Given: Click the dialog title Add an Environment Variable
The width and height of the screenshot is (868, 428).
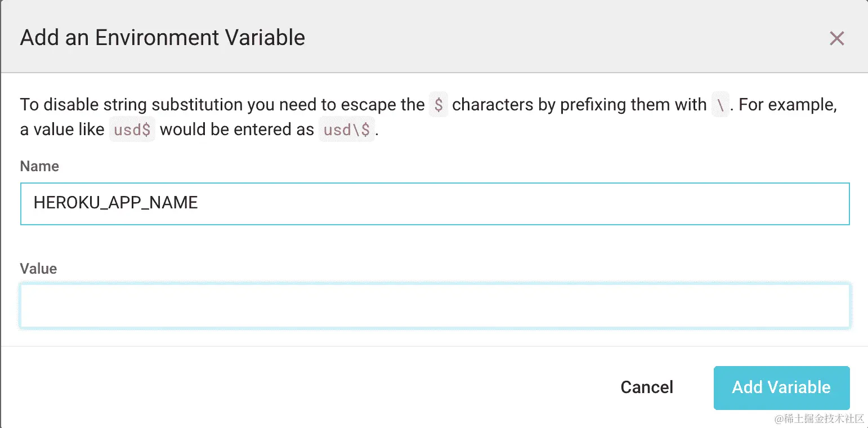Looking at the screenshot, I should coord(162,38).
